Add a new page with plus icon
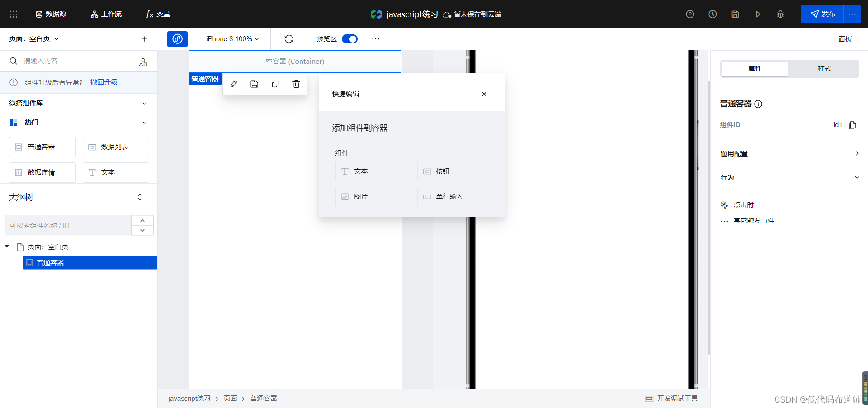The image size is (868, 408). (x=144, y=39)
